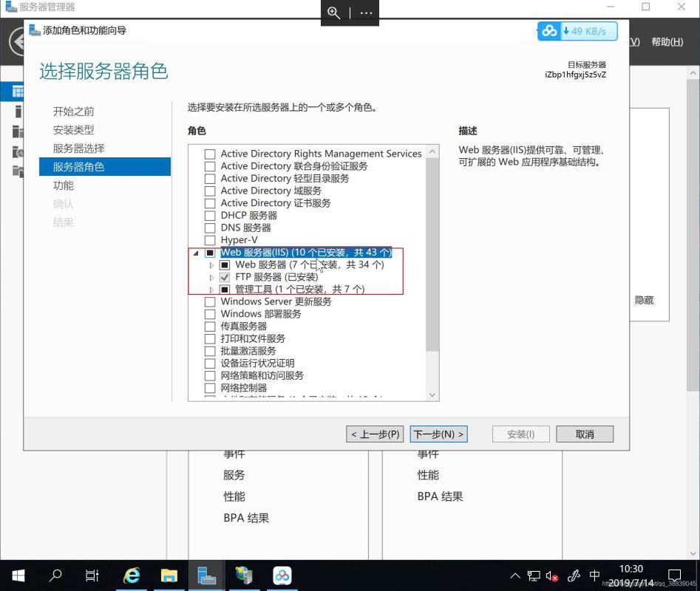Viewport: 700px width, 591px height.
Task: Check the DHCP 服务器 role
Action: point(210,216)
